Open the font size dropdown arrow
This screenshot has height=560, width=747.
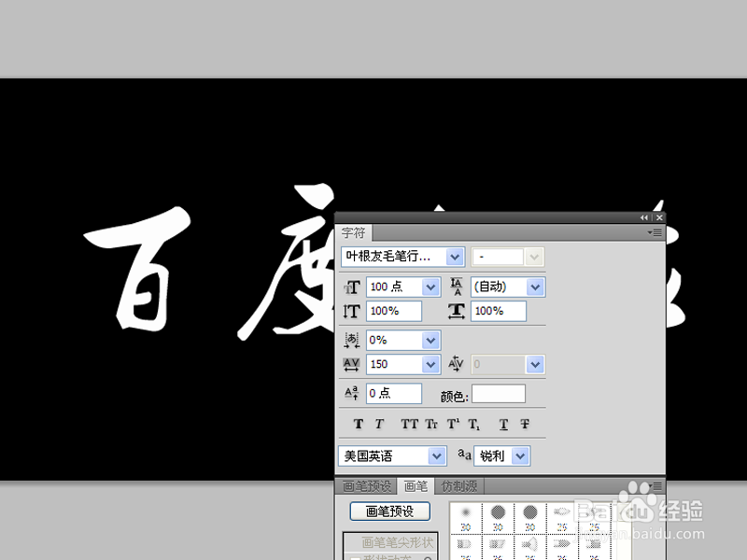click(430, 287)
